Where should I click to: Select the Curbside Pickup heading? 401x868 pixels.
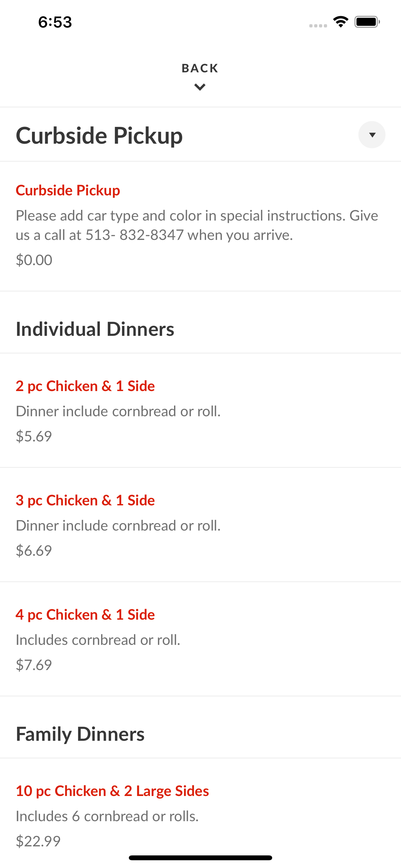click(x=99, y=135)
